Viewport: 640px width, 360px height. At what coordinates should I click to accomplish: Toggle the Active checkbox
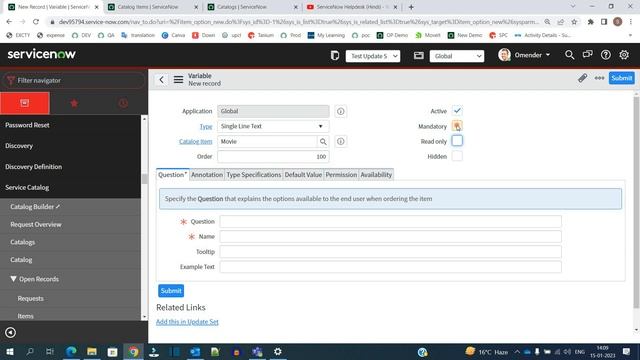(x=457, y=111)
